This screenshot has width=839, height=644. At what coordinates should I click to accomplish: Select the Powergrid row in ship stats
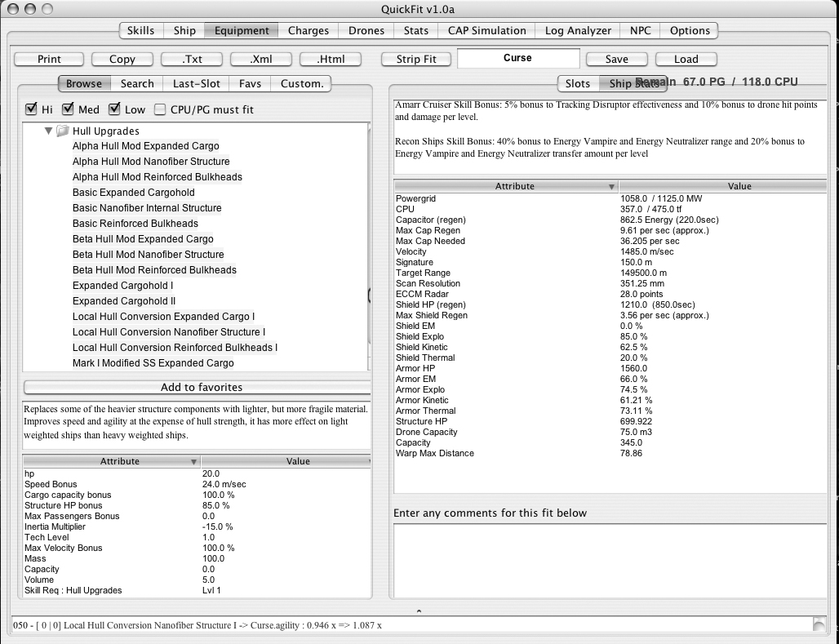coord(610,198)
